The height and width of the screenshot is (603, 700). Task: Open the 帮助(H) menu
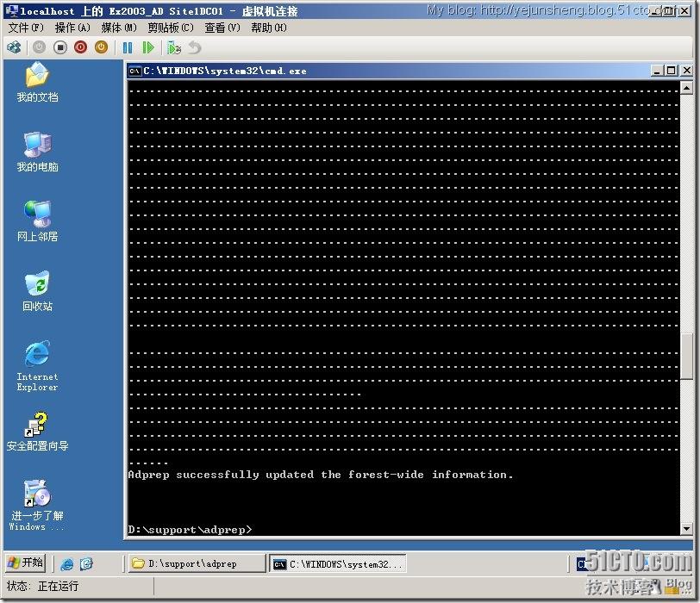point(269,28)
